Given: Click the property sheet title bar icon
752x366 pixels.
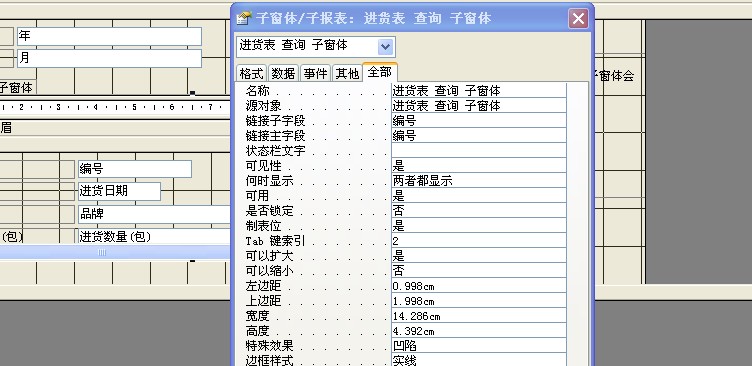Looking at the screenshot, I should coord(244,18).
